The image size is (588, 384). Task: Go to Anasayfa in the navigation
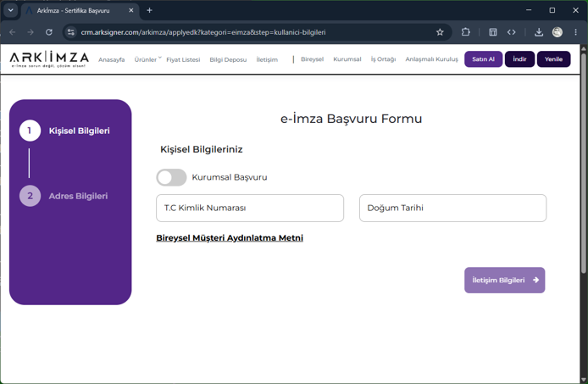(x=111, y=59)
